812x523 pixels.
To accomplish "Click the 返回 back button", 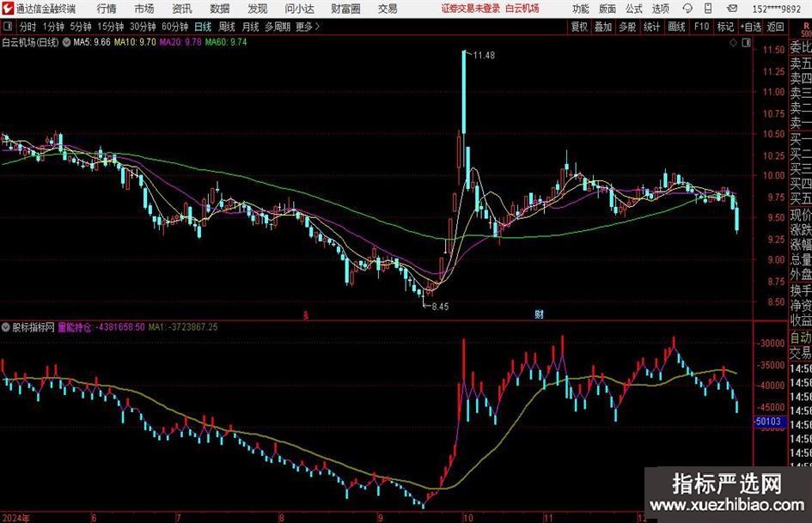I will pyautogui.click(x=775, y=27).
